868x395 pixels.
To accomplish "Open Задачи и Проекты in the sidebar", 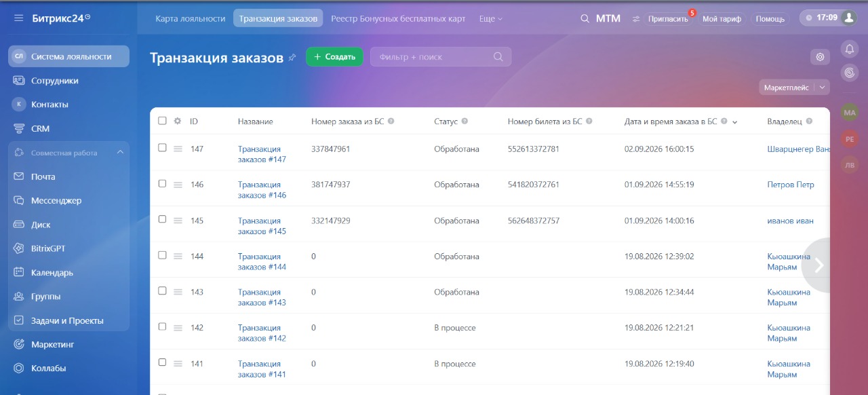I will (x=68, y=321).
